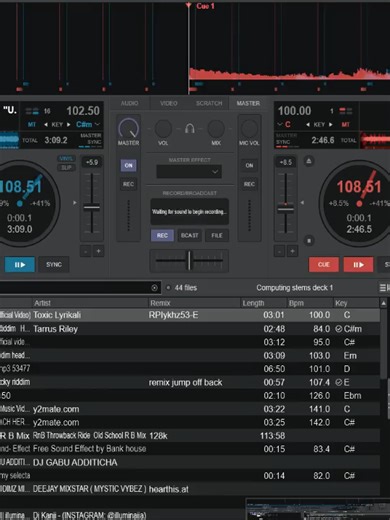Click the headphone MIX knob
The image size is (390, 520).
(x=216, y=128)
